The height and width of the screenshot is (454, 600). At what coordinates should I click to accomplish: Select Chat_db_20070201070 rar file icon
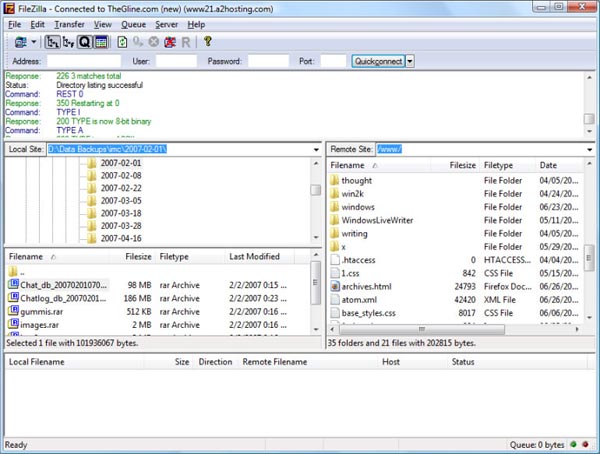pos(13,284)
